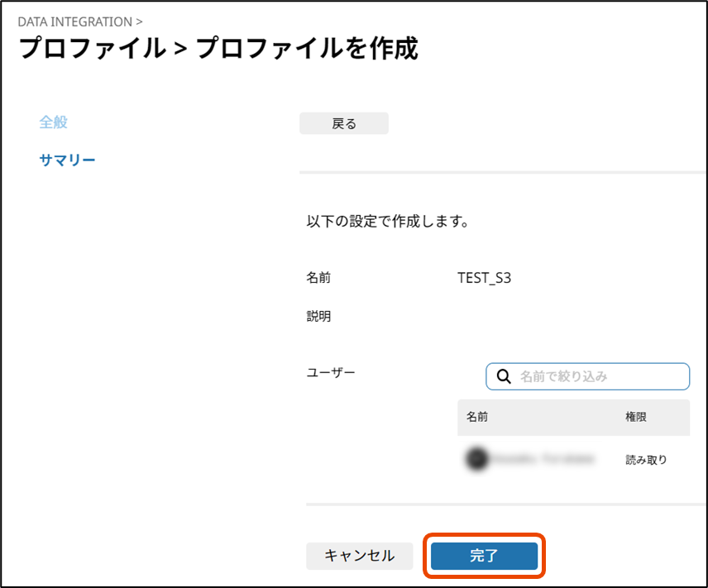Click the ユーザー section label

pyautogui.click(x=331, y=373)
